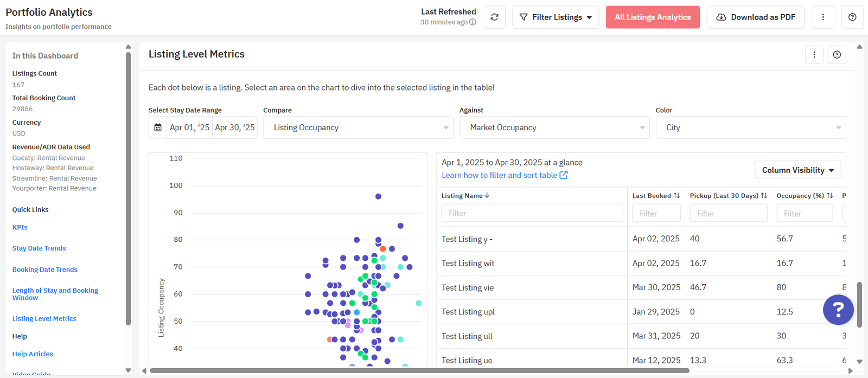This screenshot has height=378, width=868.
Task: Click the bottom horizontal scrollbar thumb
Action: point(419,371)
